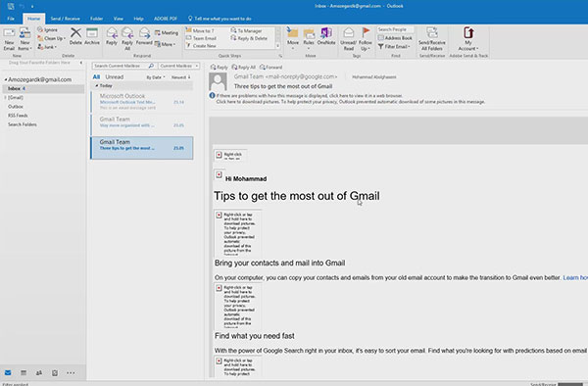Delete the selected message
The image size is (588, 386).
(75, 36)
